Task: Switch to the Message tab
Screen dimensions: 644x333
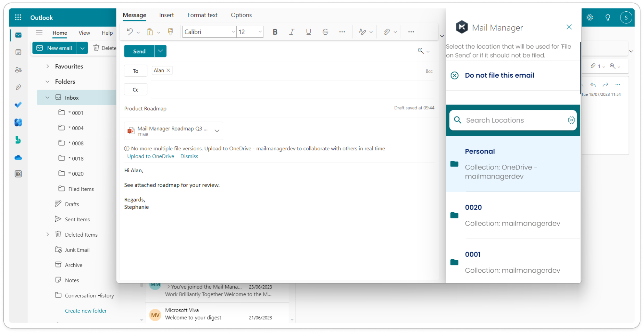Action: (x=134, y=15)
